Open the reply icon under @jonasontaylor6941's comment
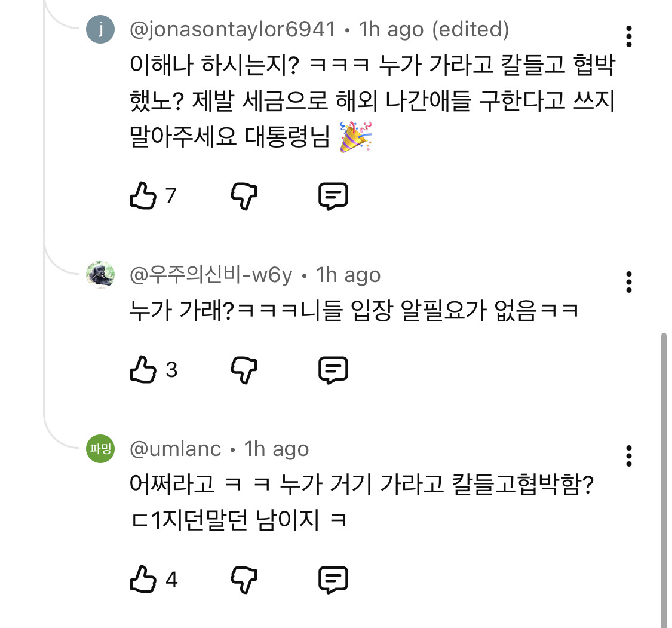This screenshot has width=672, height=628. (x=333, y=194)
